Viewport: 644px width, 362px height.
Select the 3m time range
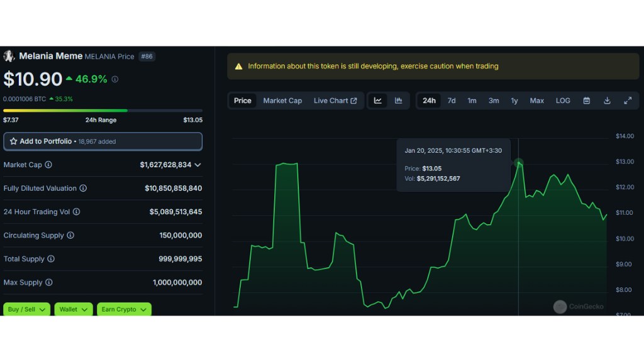(494, 101)
